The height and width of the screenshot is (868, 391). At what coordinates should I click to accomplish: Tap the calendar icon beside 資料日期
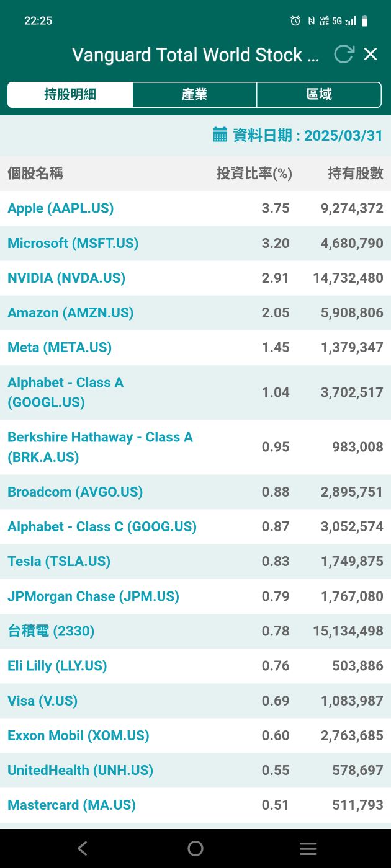[220, 135]
